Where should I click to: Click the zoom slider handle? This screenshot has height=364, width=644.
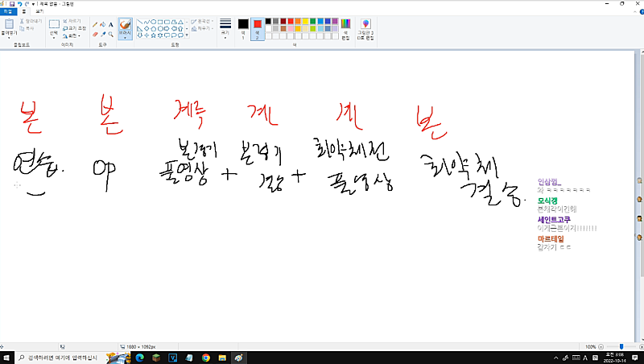[621, 347]
